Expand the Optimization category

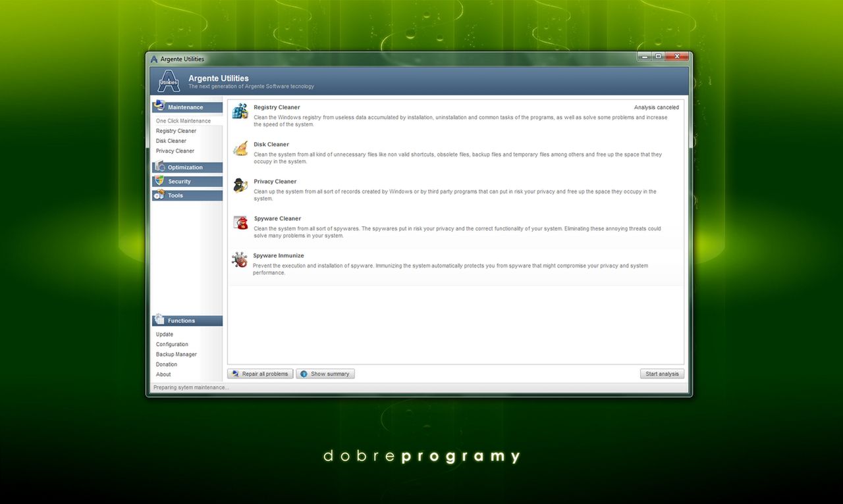[187, 167]
